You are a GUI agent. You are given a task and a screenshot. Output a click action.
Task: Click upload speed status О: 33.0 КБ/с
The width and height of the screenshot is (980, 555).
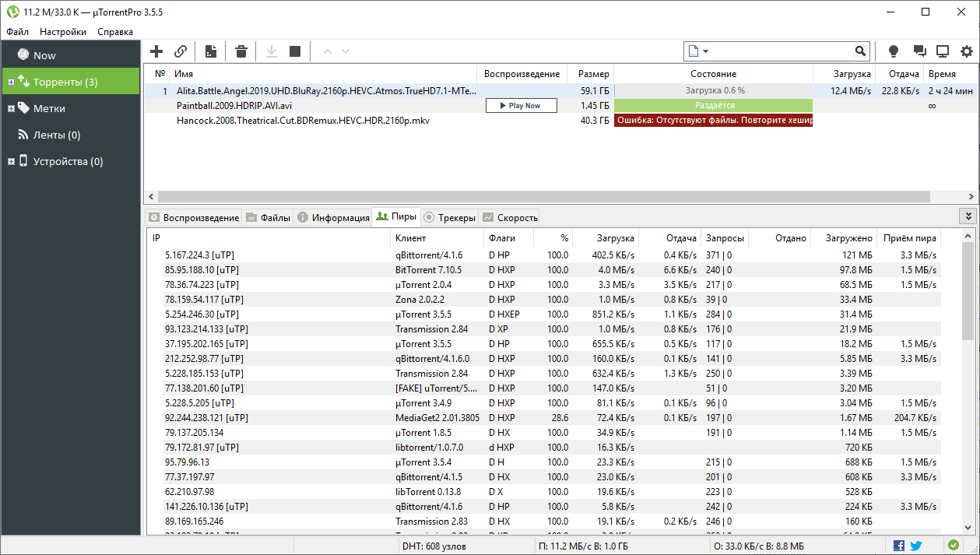point(759,546)
